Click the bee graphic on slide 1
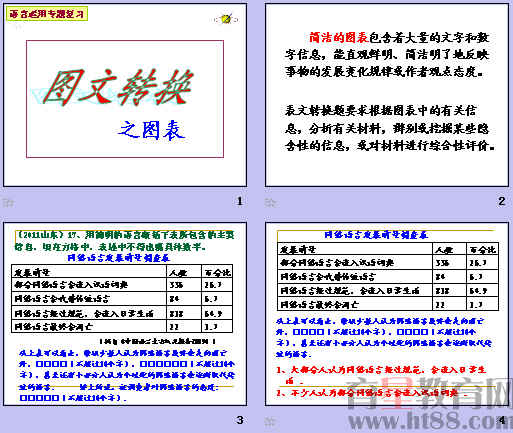The image size is (513, 433). click(226, 19)
